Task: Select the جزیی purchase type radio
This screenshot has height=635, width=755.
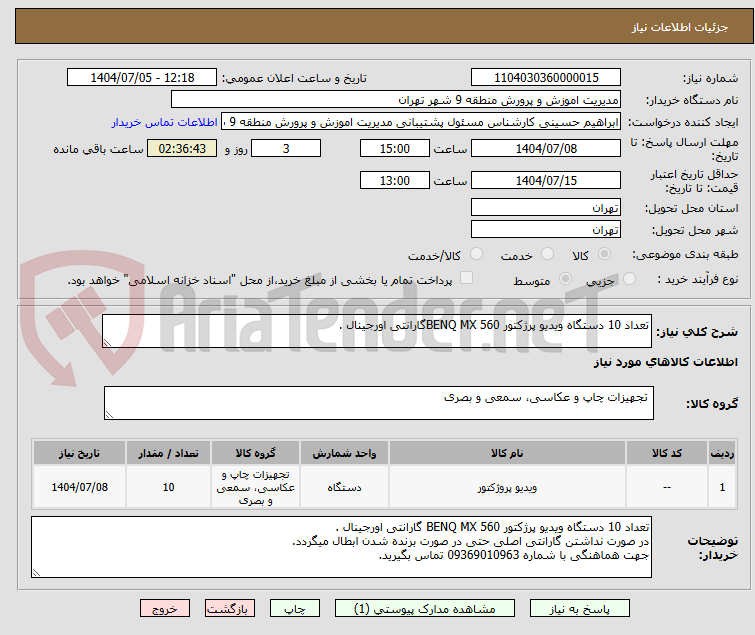Action: click(629, 279)
